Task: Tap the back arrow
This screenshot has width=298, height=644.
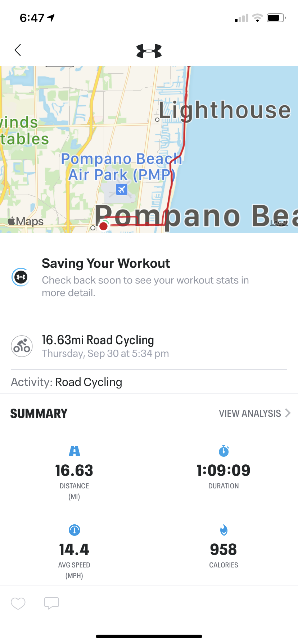Action: point(18,50)
